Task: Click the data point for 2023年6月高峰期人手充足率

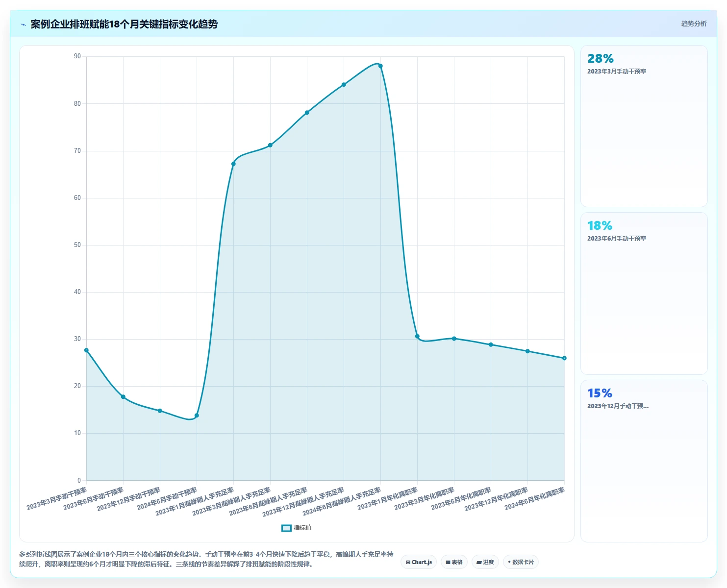Action: 307,113
